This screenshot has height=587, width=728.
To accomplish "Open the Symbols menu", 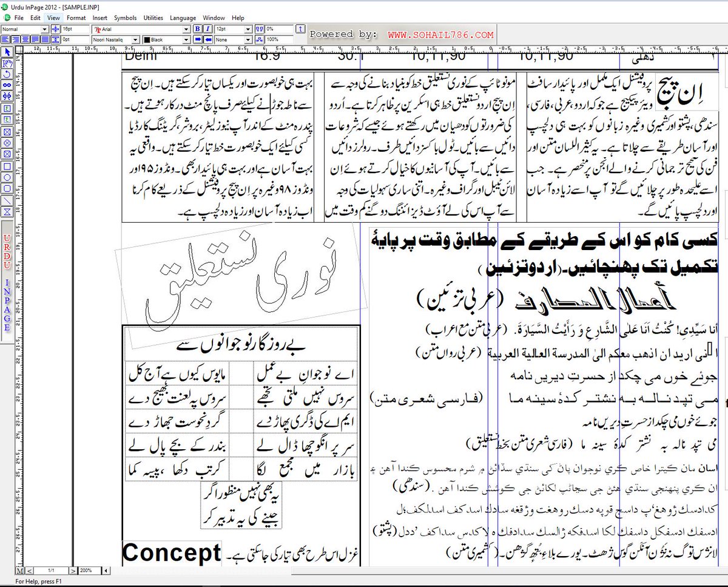I will [x=126, y=18].
